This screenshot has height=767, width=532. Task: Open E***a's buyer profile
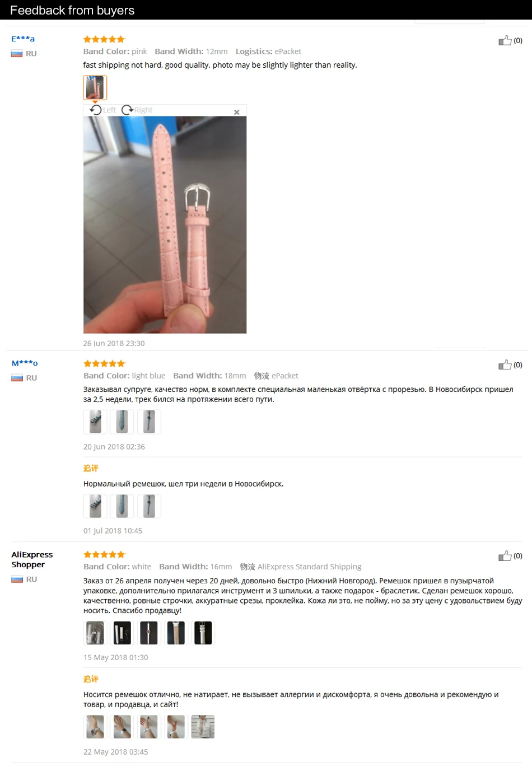23,39
